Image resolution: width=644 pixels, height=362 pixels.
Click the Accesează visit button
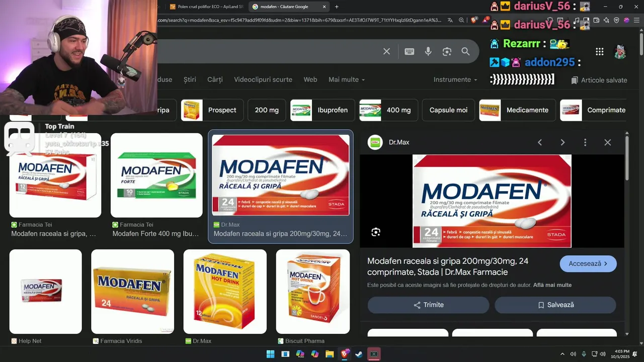pos(588,263)
